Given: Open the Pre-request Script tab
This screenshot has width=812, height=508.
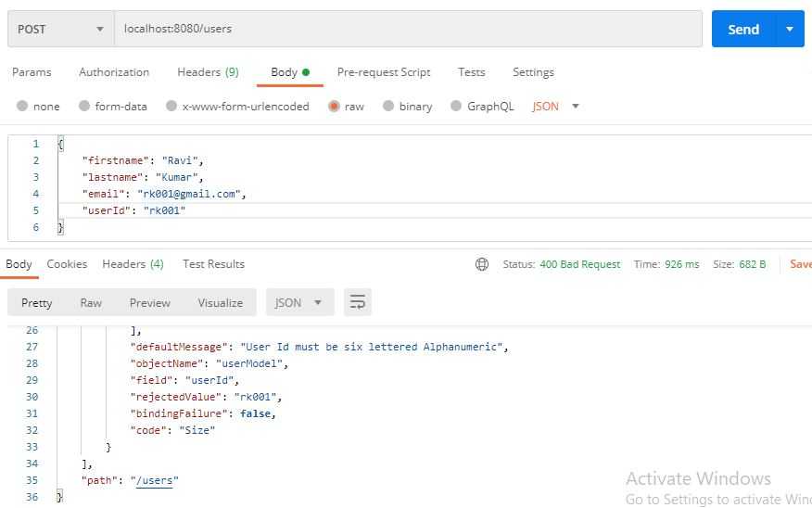Looking at the screenshot, I should tap(384, 72).
